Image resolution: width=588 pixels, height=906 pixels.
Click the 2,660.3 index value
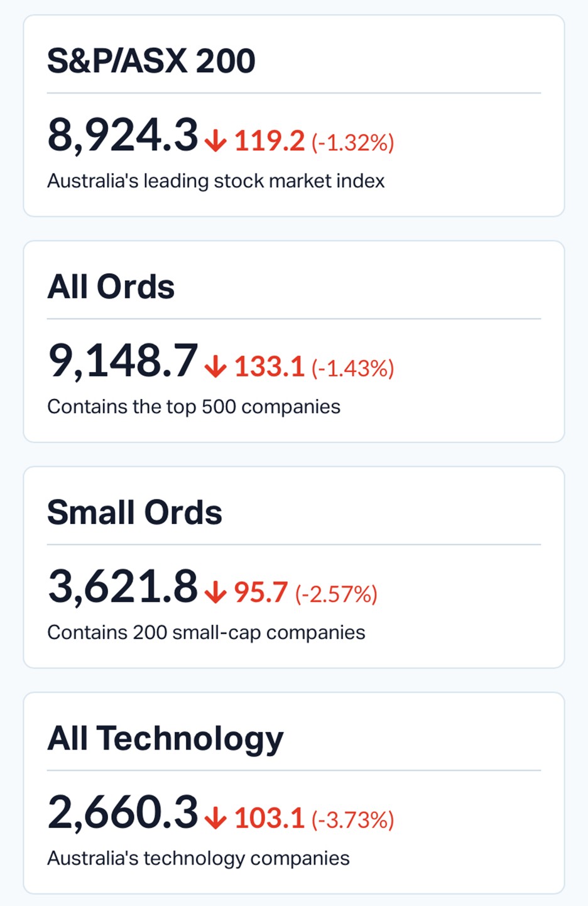pyautogui.click(x=123, y=812)
